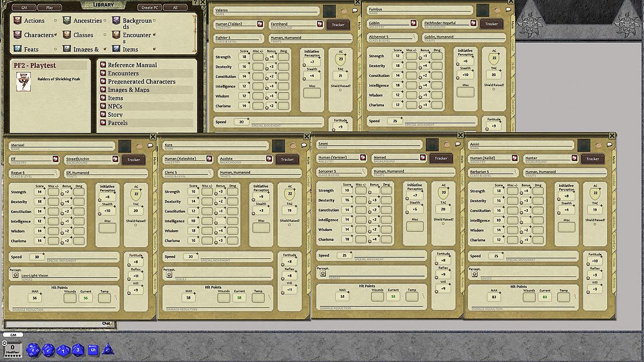
Task: Open Tracker on Seoni's sheet
Action: coord(441,158)
